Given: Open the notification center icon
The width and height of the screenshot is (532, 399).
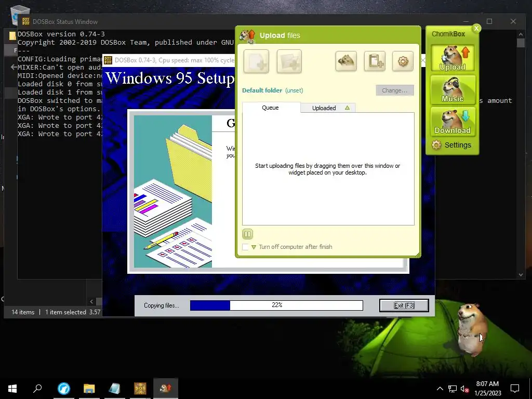Looking at the screenshot, I should [x=515, y=389].
